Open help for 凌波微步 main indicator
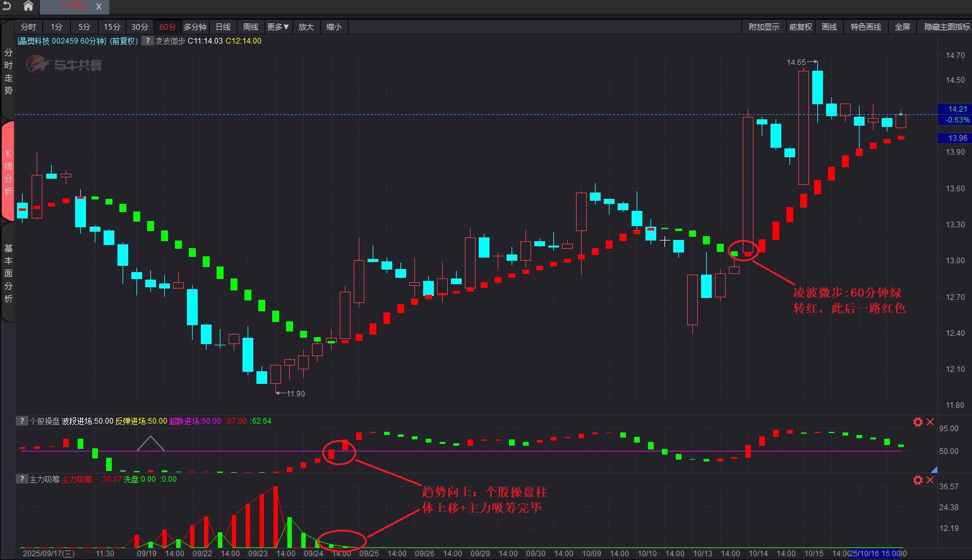Viewport: 972px width, 560px height. click(x=147, y=41)
